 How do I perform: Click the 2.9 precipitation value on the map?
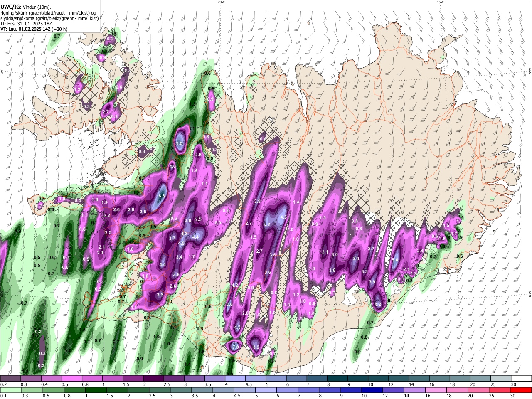[x=131, y=209]
